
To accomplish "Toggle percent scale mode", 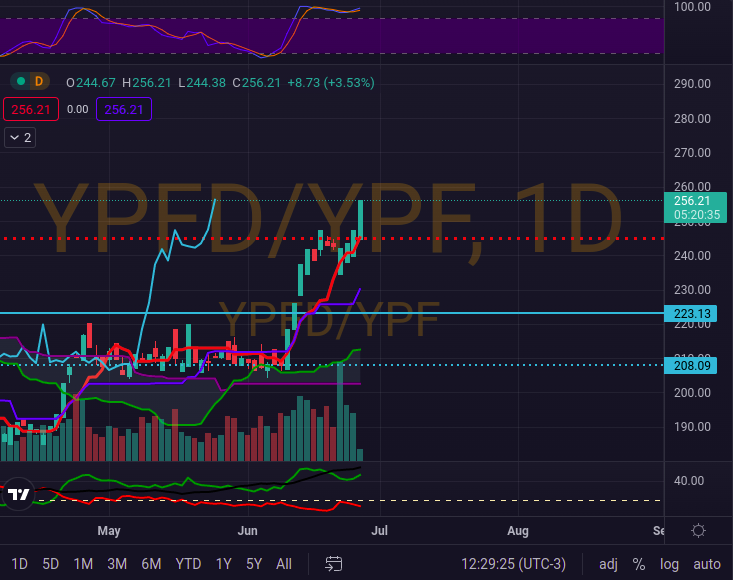I will [x=638, y=563].
